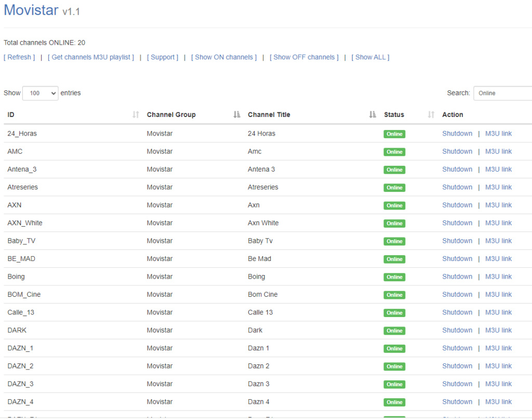This screenshot has height=420, width=532.
Task: Click Total channels ONLINE: 20 text
Action: coord(45,43)
